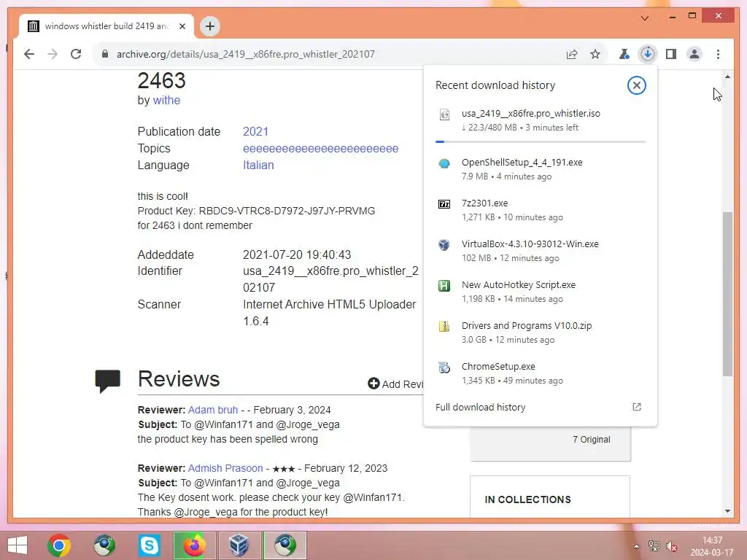Open the Italian language link
747x560 pixels.
[x=258, y=166]
